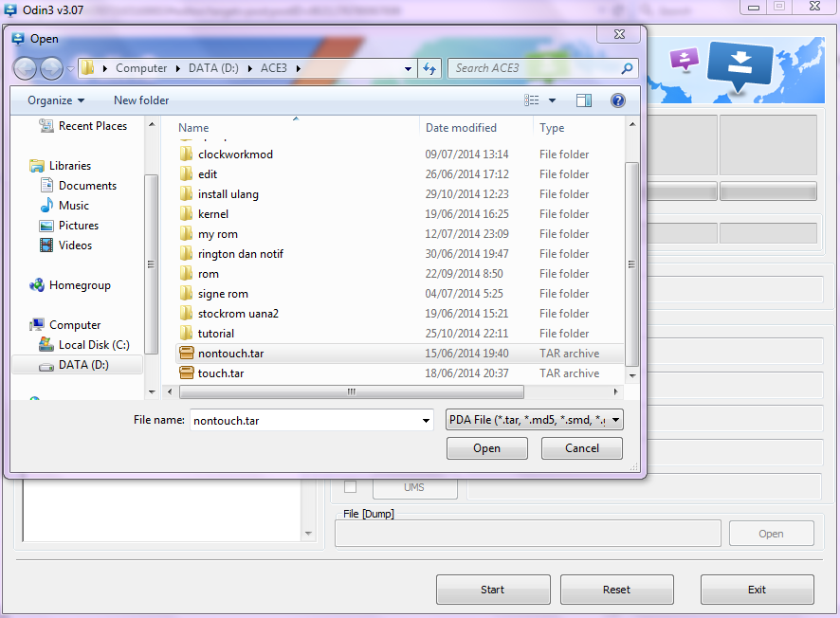Click the Help question mark icon

coord(618,100)
